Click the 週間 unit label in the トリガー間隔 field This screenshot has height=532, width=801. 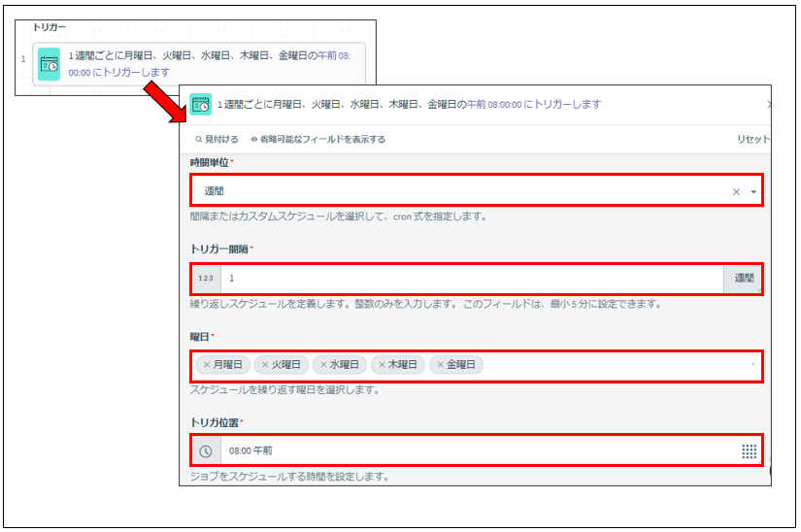744,279
